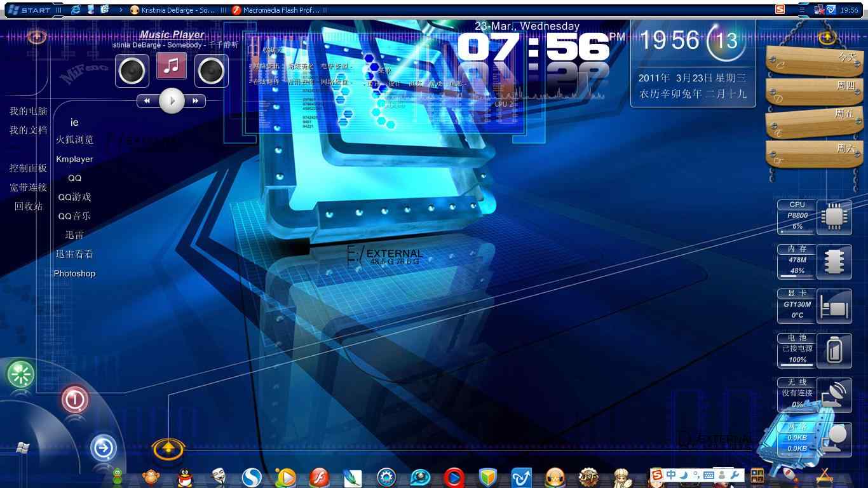868x488 pixels.
Task: Click the 19:56 taskbar clock
Action: [849, 10]
